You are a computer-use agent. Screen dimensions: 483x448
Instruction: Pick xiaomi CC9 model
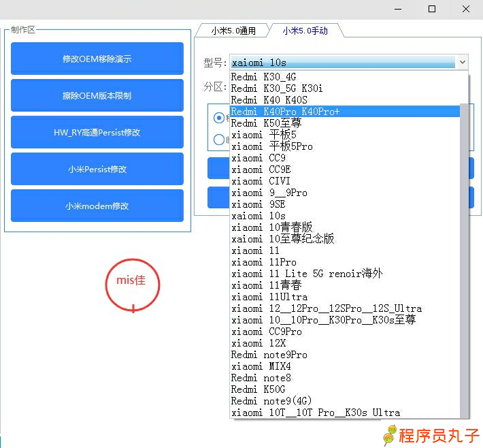345,158
